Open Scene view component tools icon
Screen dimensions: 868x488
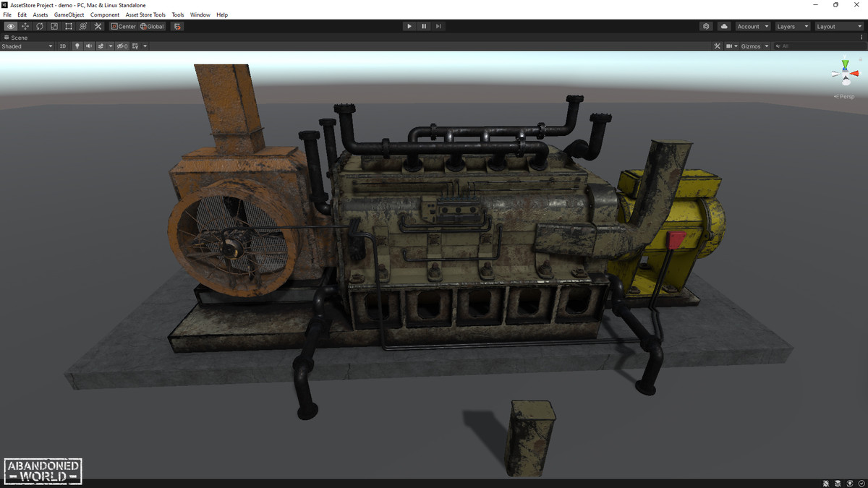(717, 46)
